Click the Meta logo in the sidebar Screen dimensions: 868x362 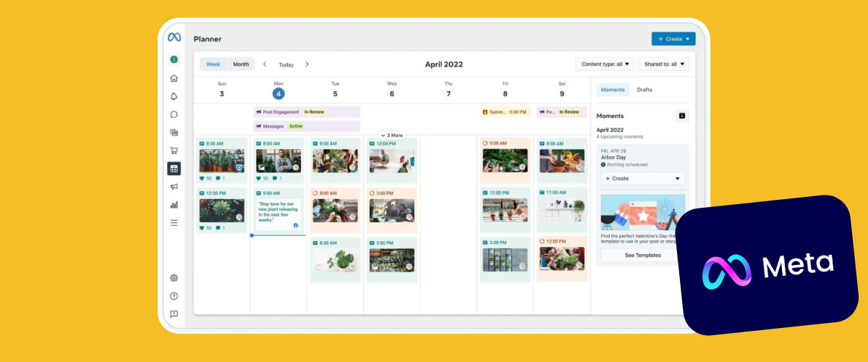[174, 38]
